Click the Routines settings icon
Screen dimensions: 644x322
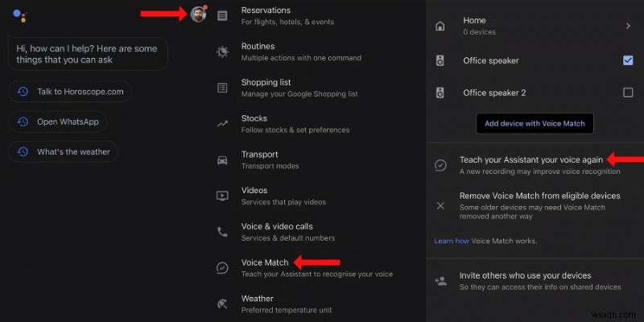tap(222, 52)
